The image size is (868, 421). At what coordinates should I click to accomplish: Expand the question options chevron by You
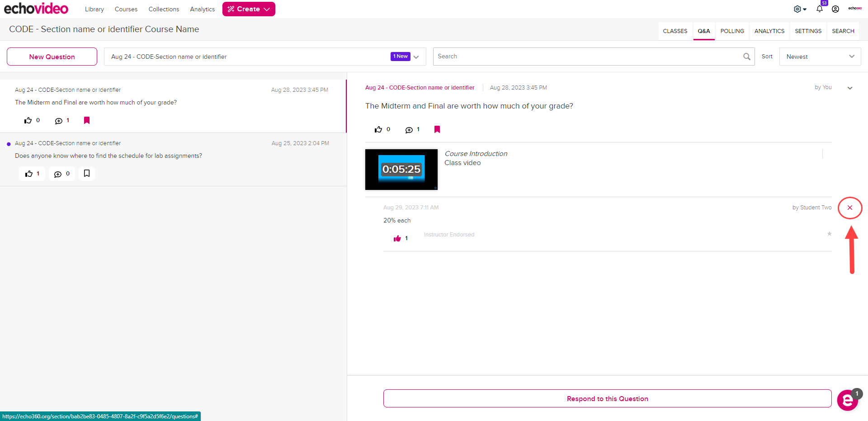click(x=849, y=88)
